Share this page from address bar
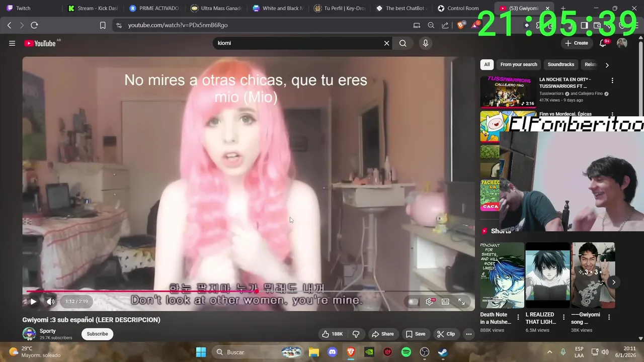644x362 pixels. (445, 25)
